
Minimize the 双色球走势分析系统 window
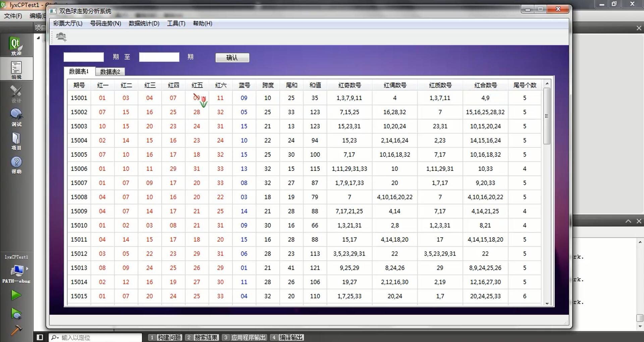[x=528, y=9]
